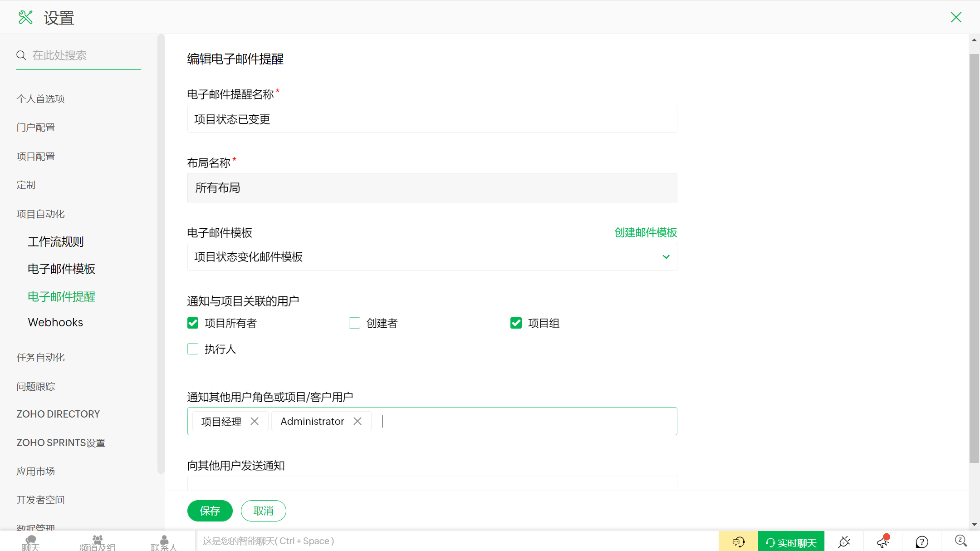
Task: Select Webhooks submenu item
Action: click(55, 322)
